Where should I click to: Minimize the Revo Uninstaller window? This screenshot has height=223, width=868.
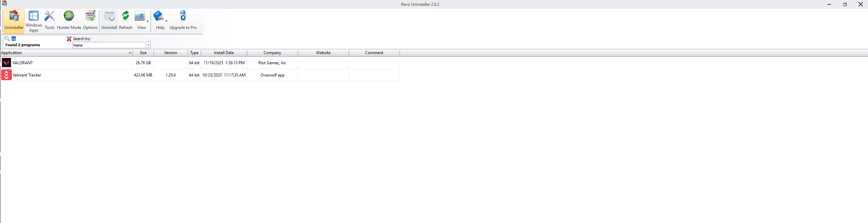coord(829,4)
